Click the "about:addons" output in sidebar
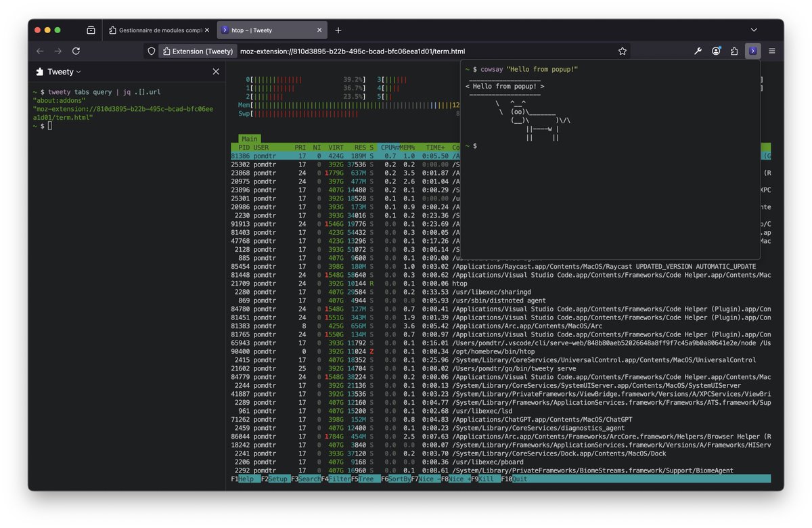The image size is (812, 528). (59, 100)
